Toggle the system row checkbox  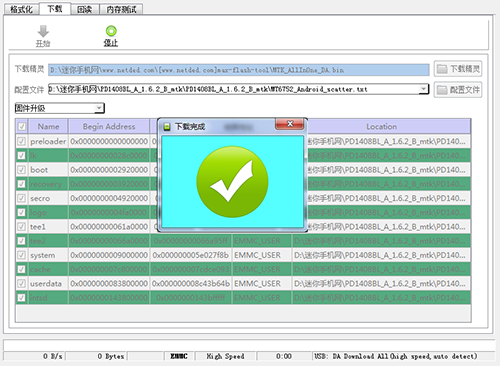(x=22, y=255)
